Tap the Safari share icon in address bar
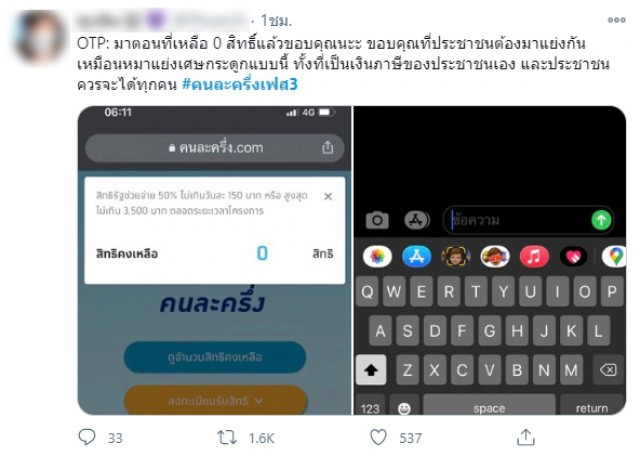The image size is (640, 456). pos(327,147)
